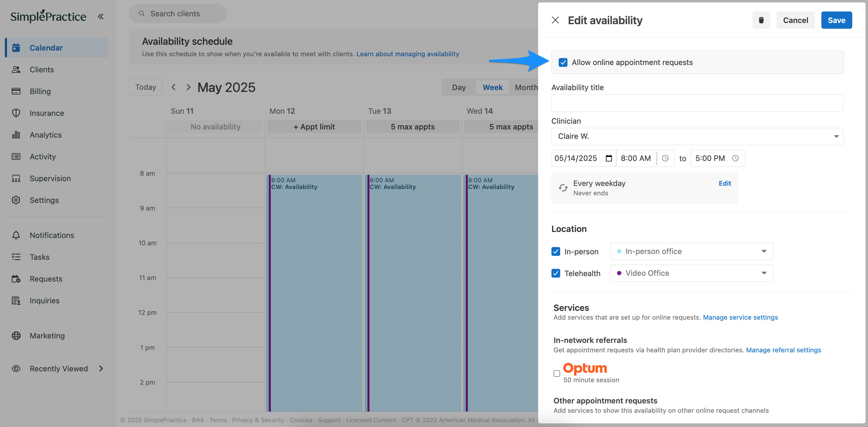The width and height of the screenshot is (868, 427).
Task: Click the Settings gear icon
Action: 16,200
